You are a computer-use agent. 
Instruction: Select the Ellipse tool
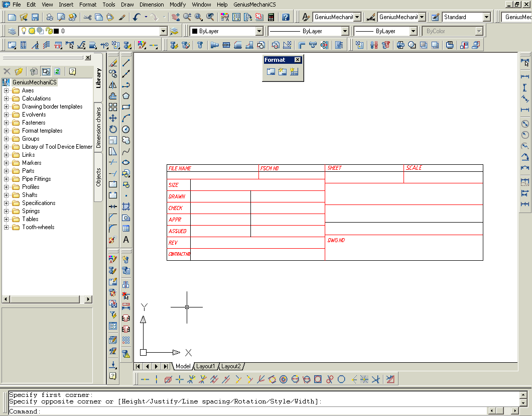click(x=126, y=162)
